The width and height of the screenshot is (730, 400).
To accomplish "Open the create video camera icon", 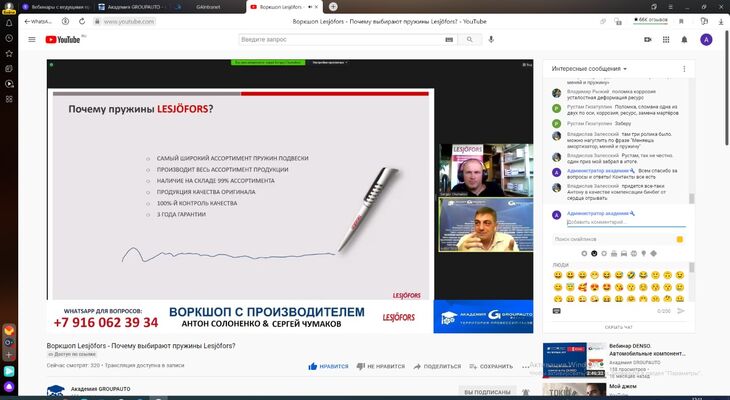I will coord(648,40).
